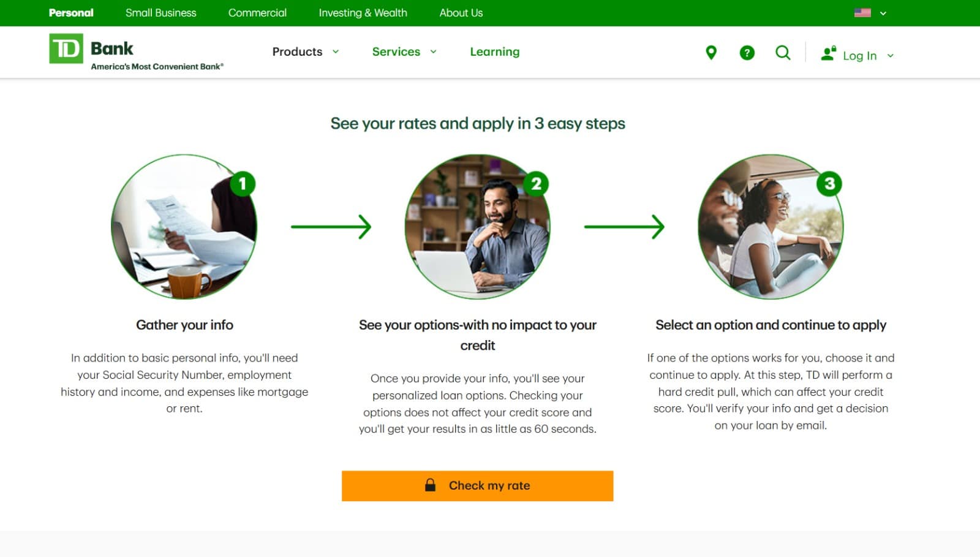980x557 pixels.
Task: Click the Personal tab in the top bar
Action: (x=71, y=12)
